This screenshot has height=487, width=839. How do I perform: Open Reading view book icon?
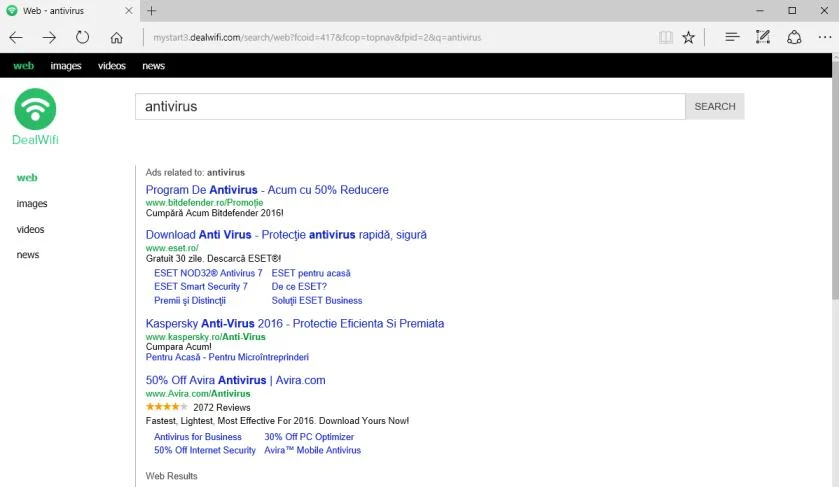click(x=666, y=37)
